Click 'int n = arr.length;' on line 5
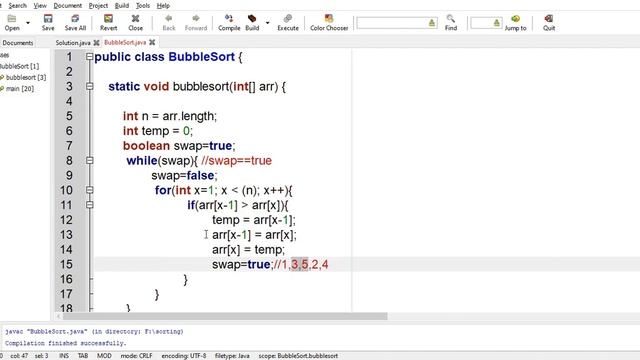Image resolution: width=640 pixels, height=360 pixels. 170,116
